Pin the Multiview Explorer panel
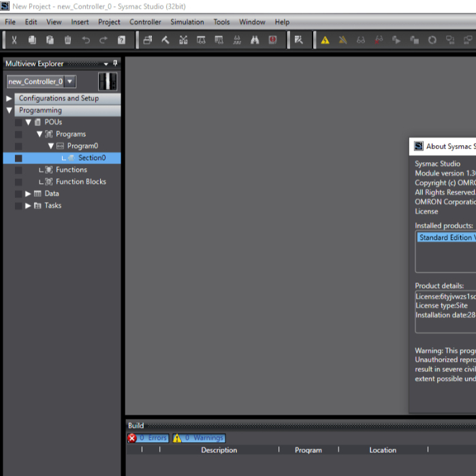Image resolution: width=476 pixels, height=476 pixels. [115, 63]
